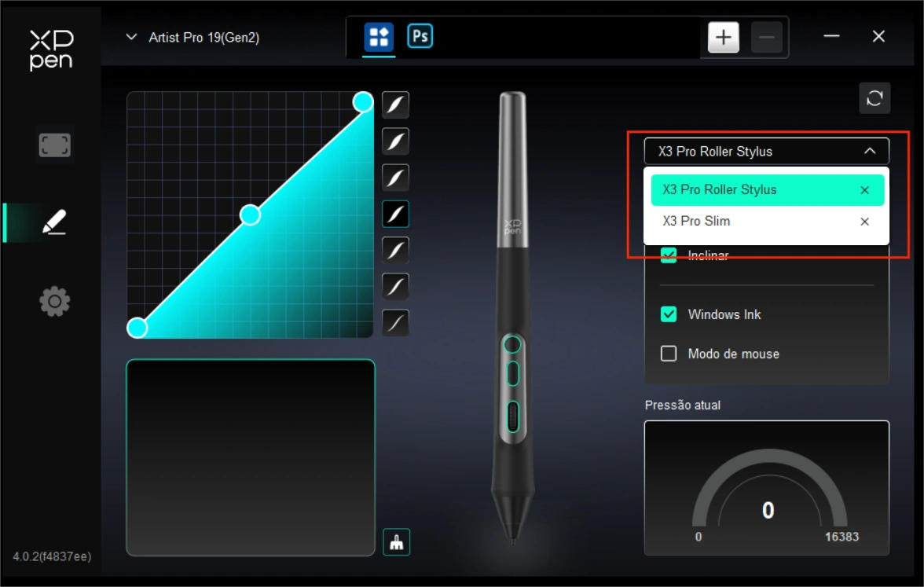
Task: Clear the pressure test area with broom
Action: pos(396,542)
